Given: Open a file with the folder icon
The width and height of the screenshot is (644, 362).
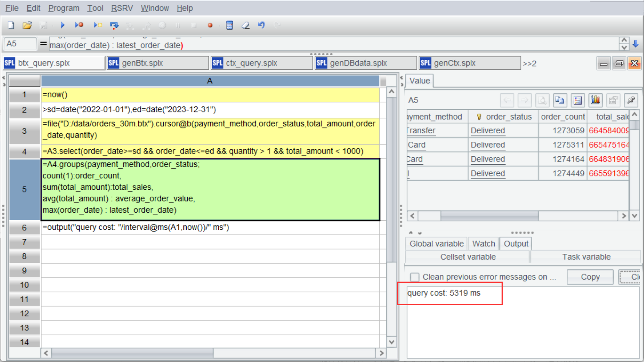Looking at the screenshot, I should [27, 25].
